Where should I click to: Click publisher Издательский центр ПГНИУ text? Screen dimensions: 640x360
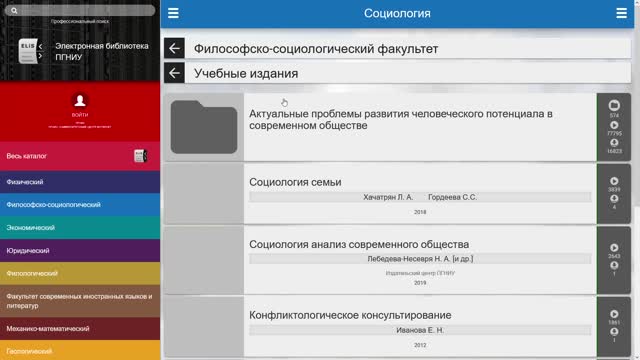click(420, 273)
